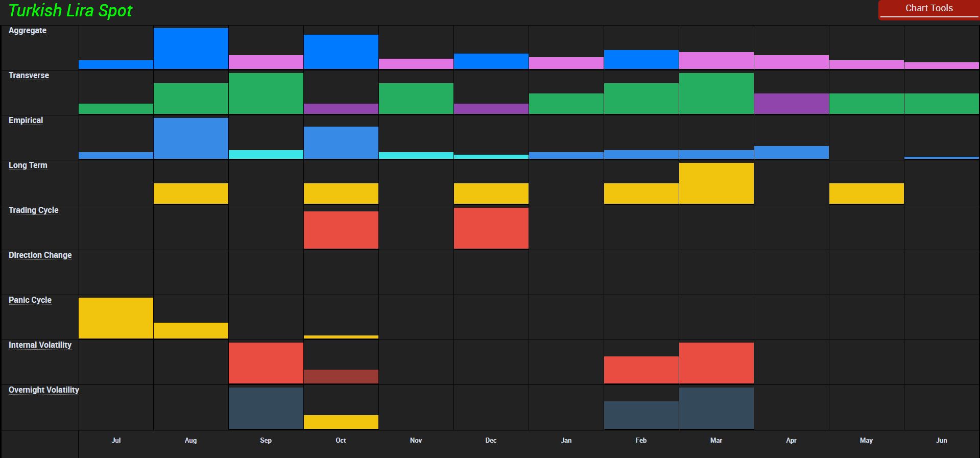The image size is (980, 458).
Task: Select the Overnight Volatility slate bar for Feb
Action: click(641, 415)
